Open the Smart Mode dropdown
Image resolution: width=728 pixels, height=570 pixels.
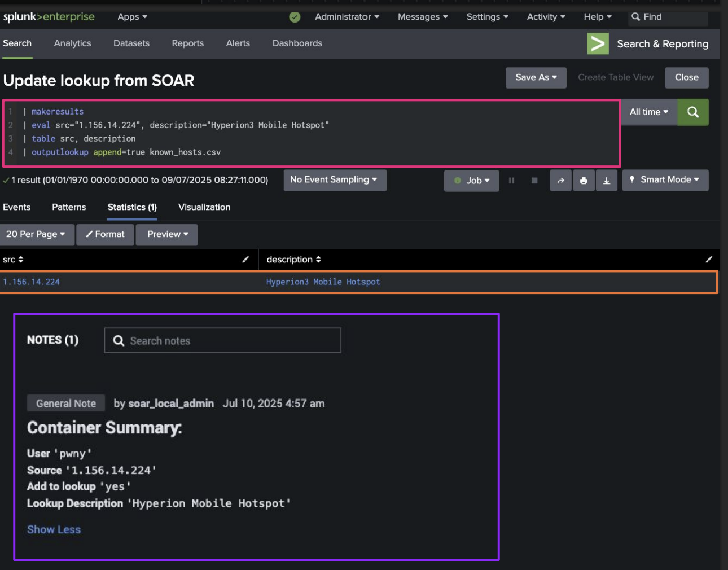(665, 180)
